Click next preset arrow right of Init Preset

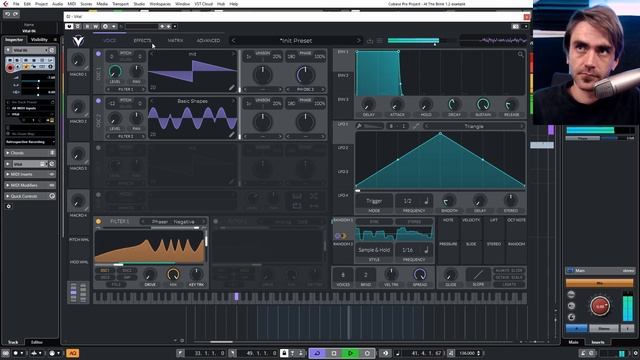(x=359, y=40)
